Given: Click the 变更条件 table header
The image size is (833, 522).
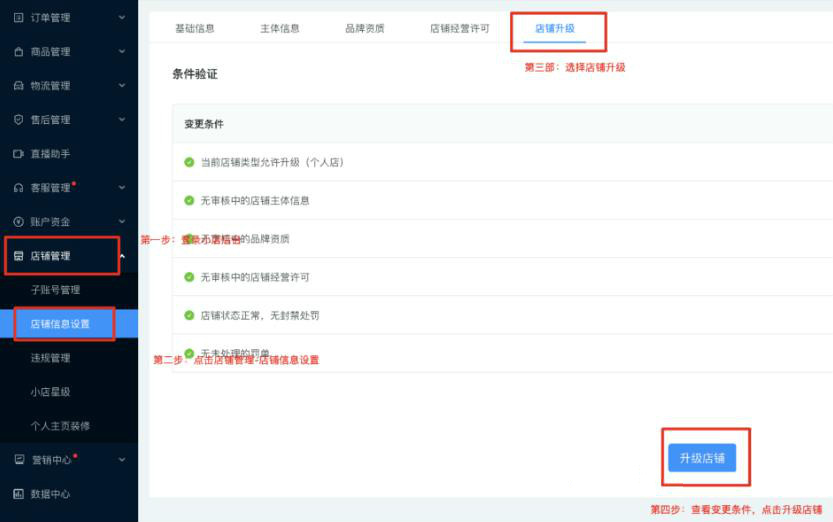Looking at the screenshot, I should [204, 124].
